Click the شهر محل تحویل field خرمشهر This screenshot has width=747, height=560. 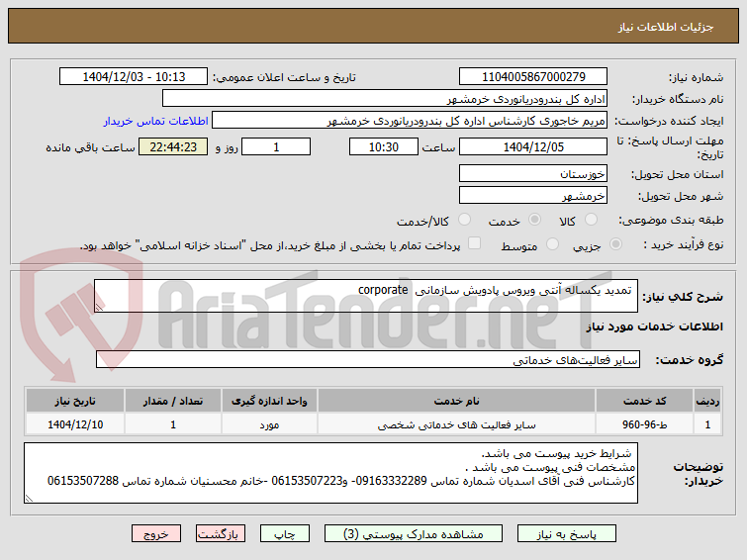[533, 195]
